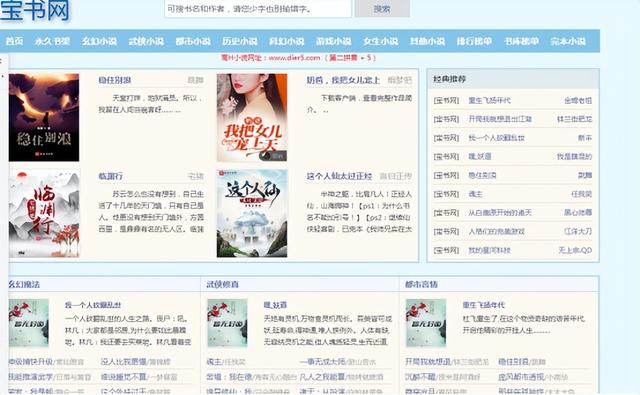Open the 稳住别浪 book cover
This screenshot has height=395, width=640.
(x=44, y=118)
